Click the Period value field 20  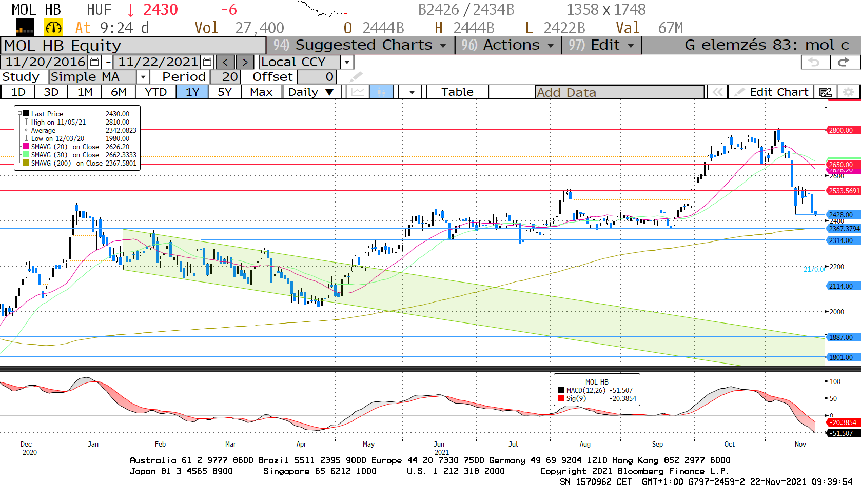pyautogui.click(x=225, y=77)
